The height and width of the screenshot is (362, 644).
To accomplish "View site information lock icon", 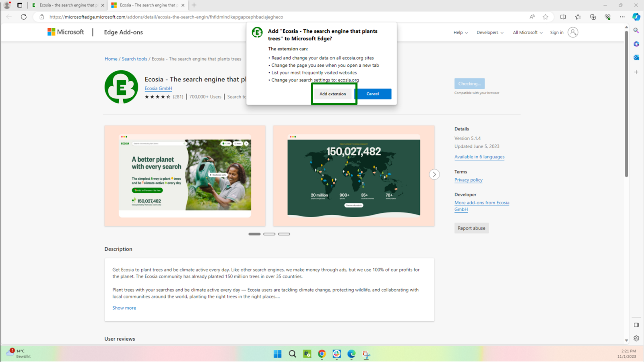I will pos(41,17).
